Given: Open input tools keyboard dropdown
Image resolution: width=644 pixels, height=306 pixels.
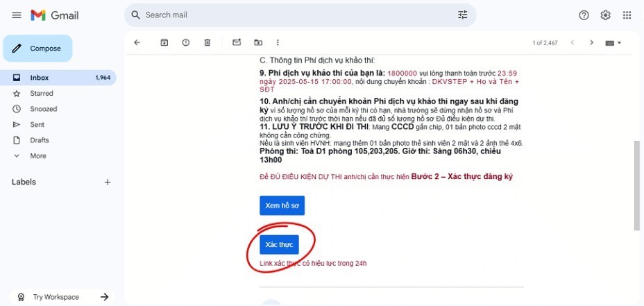Looking at the screenshot, I should pos(613,43).
